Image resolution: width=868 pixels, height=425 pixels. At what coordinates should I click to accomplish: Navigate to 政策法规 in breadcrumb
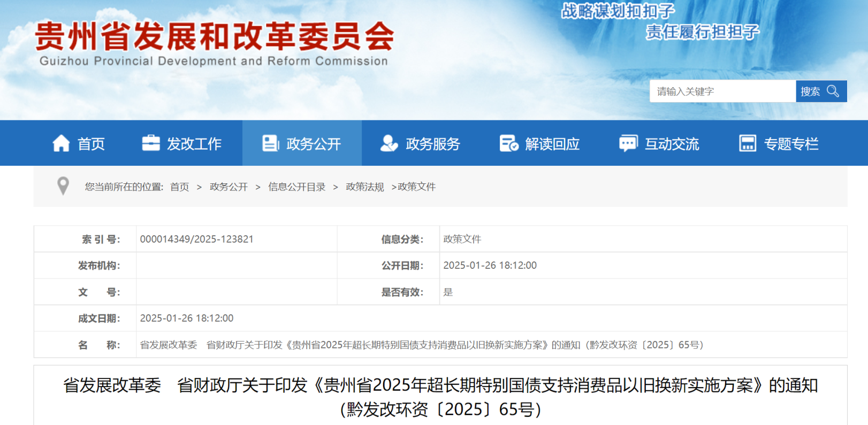(x=364, y=187)
